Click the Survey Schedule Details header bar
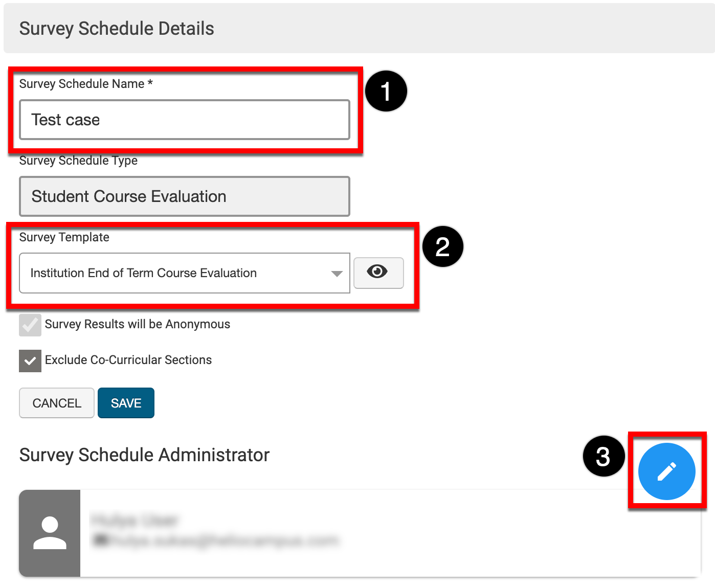Image resolution: width=715 pixels, height=588 pixels. (x=358, y=29)
